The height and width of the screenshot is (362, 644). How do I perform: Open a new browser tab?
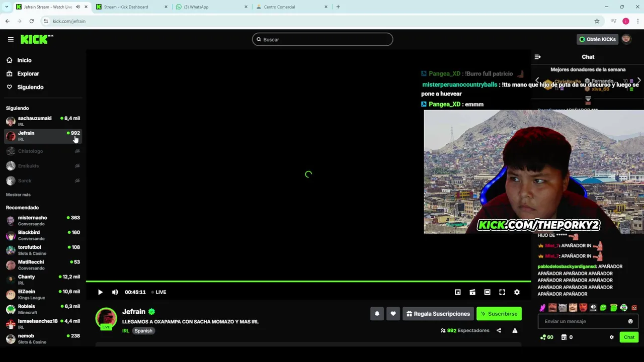[x=338, y=7]
